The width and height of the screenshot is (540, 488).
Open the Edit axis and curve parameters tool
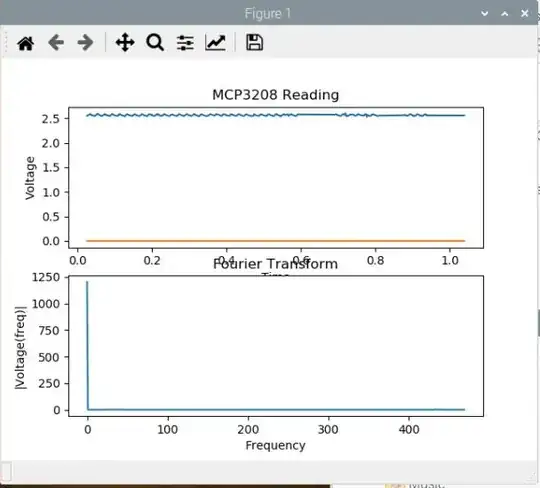216,43
